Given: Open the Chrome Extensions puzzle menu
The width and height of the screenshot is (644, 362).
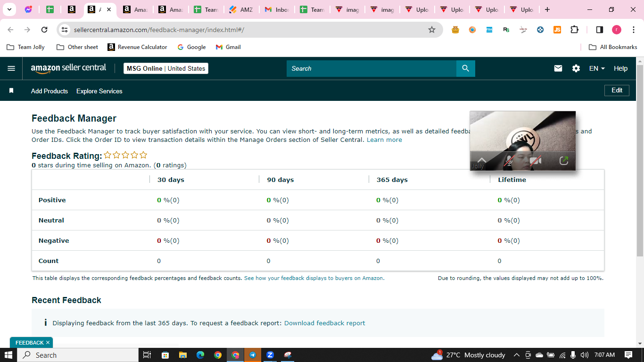Looking at the screenshot, I should [x=574, y=30].
